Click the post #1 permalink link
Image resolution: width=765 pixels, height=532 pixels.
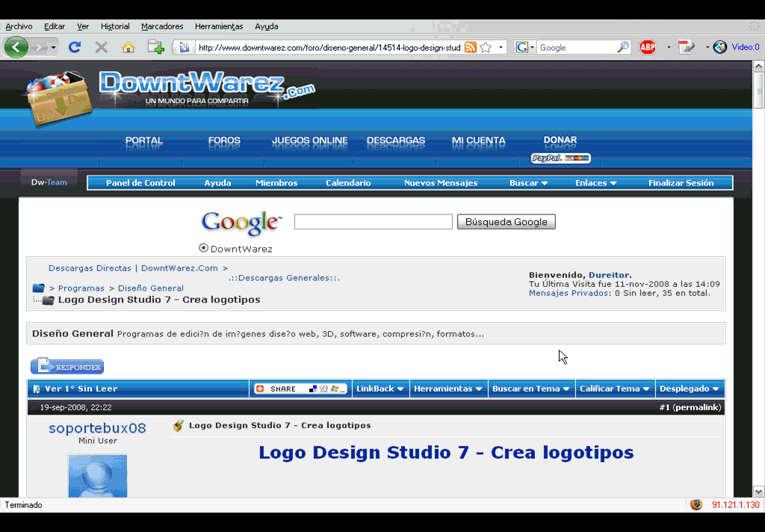point(697,407)
